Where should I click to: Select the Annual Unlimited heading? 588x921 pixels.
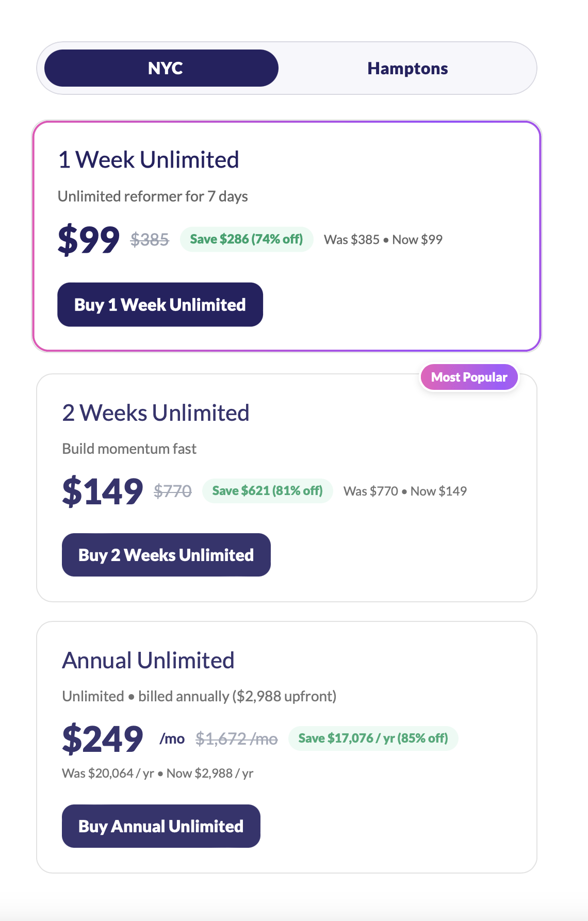tap(149, 661)
